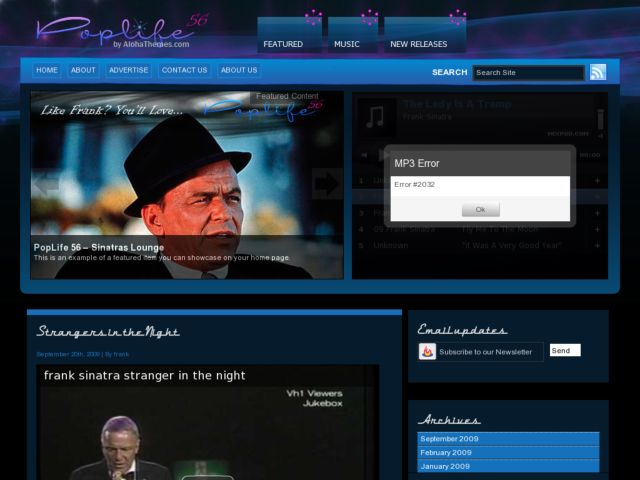This screenshot has width=640, height=480.
Task: Go to next featured slide arrow
Action: (x=327, y=184)
